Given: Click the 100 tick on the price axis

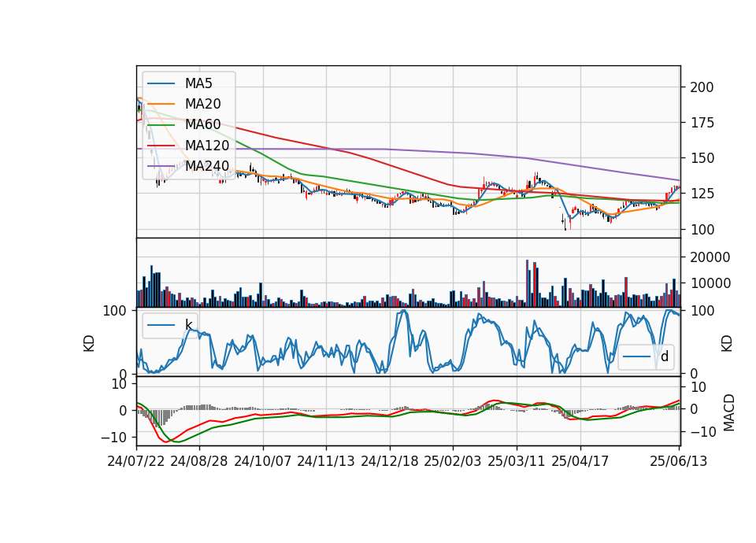Looking at the screenshot, I should click(x=702, y=229).
